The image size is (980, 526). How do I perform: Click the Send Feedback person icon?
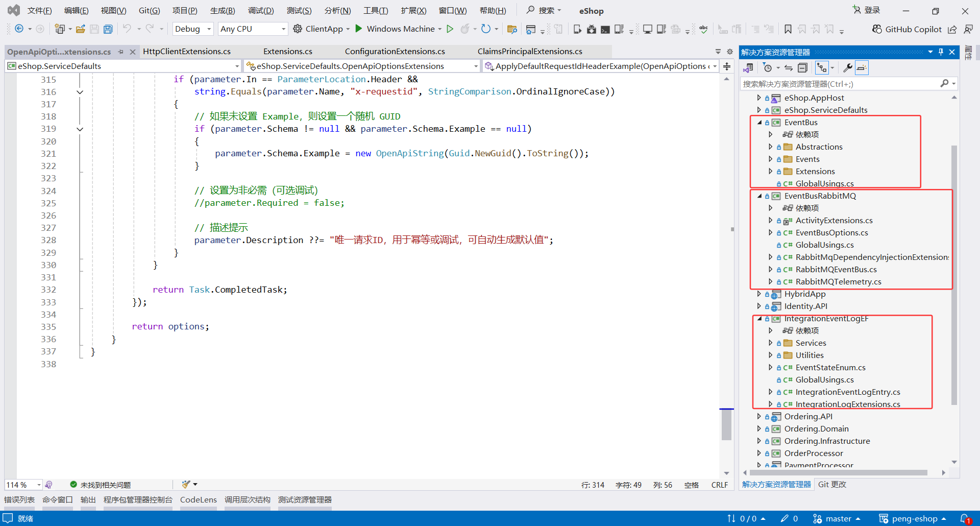point(968,29)
